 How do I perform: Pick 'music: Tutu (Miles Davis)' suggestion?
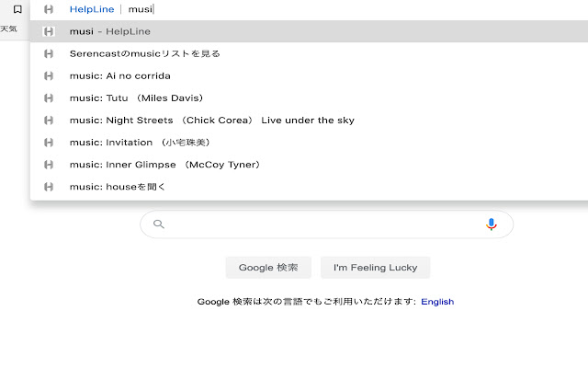coord(309,98)
